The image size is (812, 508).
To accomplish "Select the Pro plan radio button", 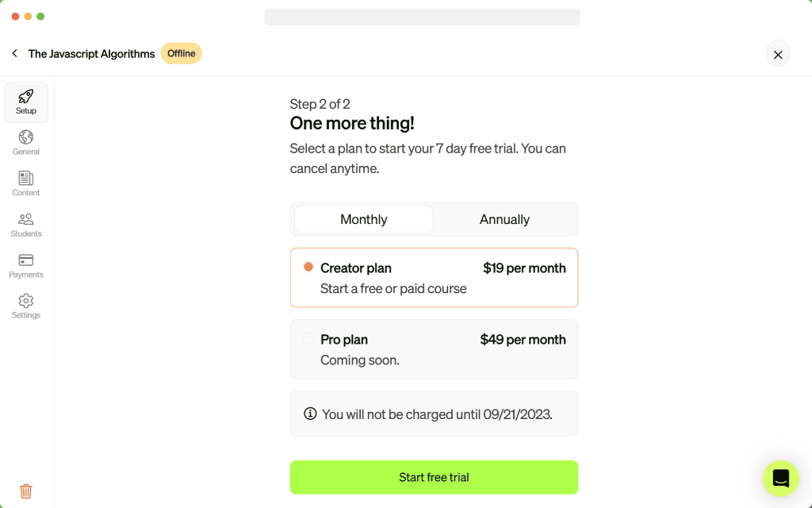I will 308,338.
